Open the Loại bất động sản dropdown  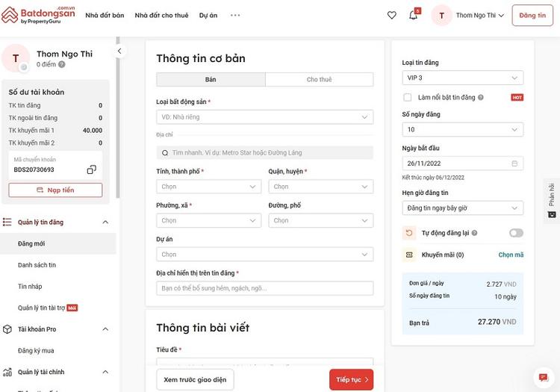click(x=264, y=117)
